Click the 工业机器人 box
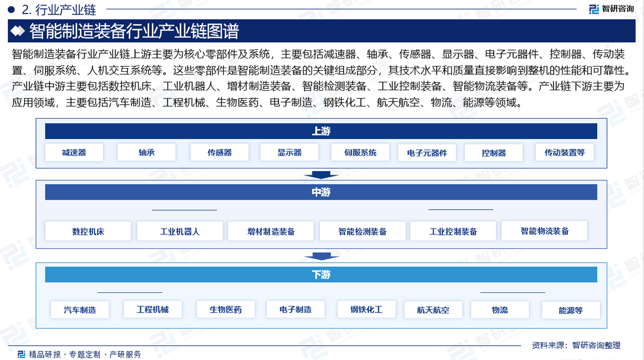644x360 pixels. 179,231
